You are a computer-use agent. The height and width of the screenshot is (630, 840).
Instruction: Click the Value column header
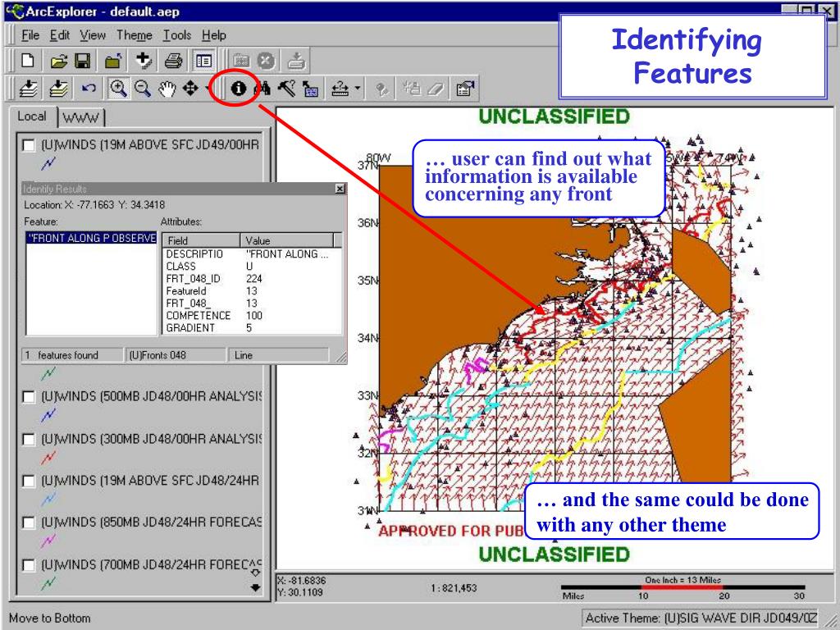tap(286, 240)
